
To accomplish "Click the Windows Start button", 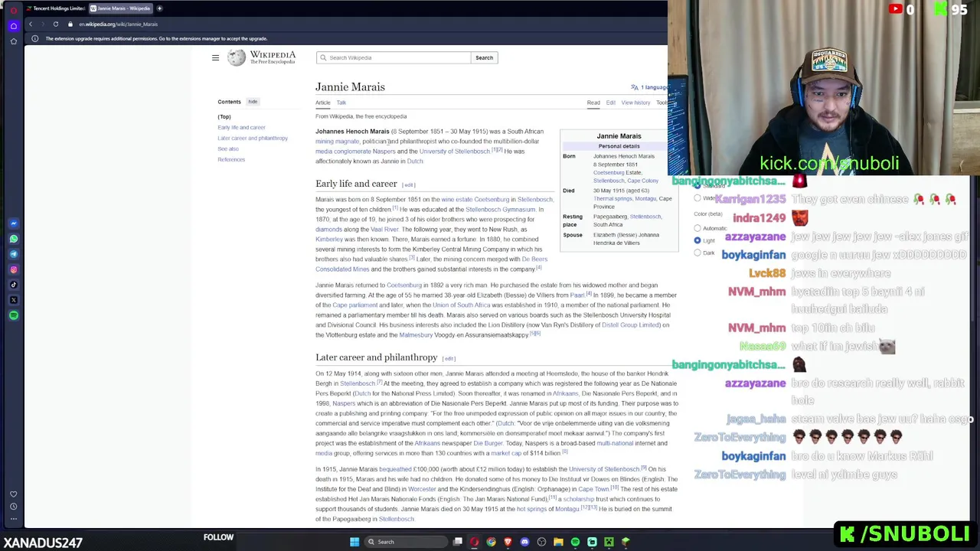I will click(x=354, y=542).
